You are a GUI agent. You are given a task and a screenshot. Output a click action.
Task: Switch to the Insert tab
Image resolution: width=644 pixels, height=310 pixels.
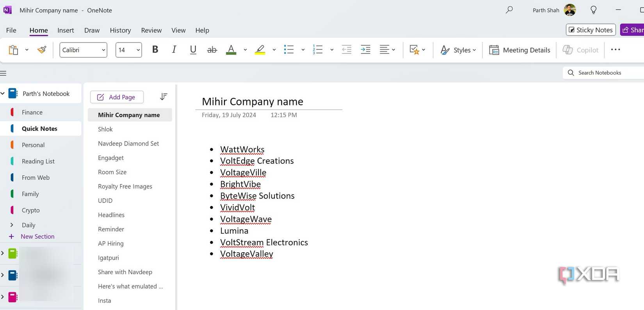pos(66,30)
